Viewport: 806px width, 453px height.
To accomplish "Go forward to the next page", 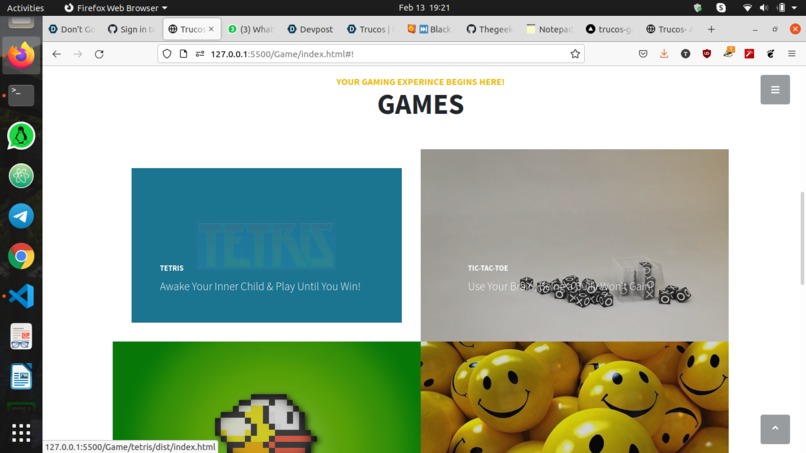I will point(78,54).
